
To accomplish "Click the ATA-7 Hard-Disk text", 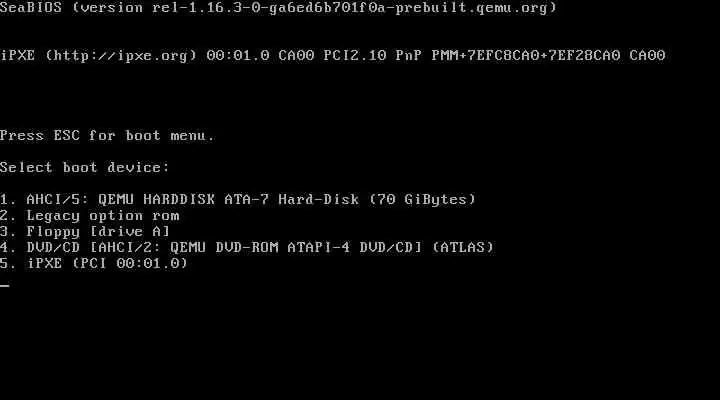I will pos(292,199).
